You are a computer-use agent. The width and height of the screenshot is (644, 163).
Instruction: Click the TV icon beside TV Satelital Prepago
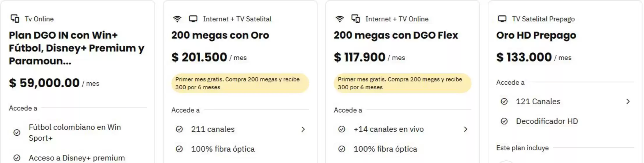[502, 19]
